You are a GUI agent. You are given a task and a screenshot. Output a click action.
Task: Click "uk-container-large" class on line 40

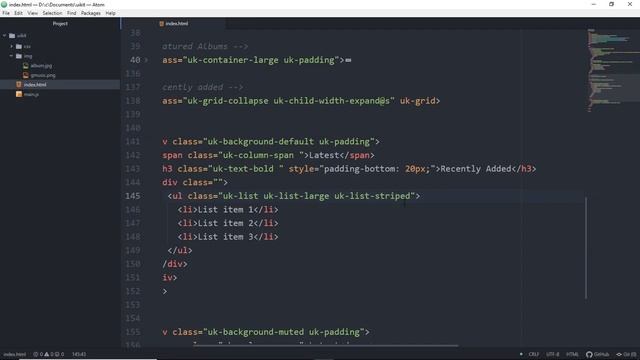(x=233, y=60)
